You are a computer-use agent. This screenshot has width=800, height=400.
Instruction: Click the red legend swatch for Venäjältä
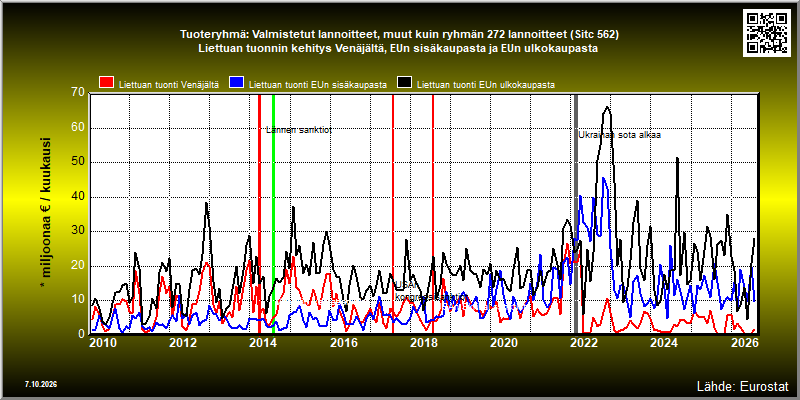coord(107,84)
